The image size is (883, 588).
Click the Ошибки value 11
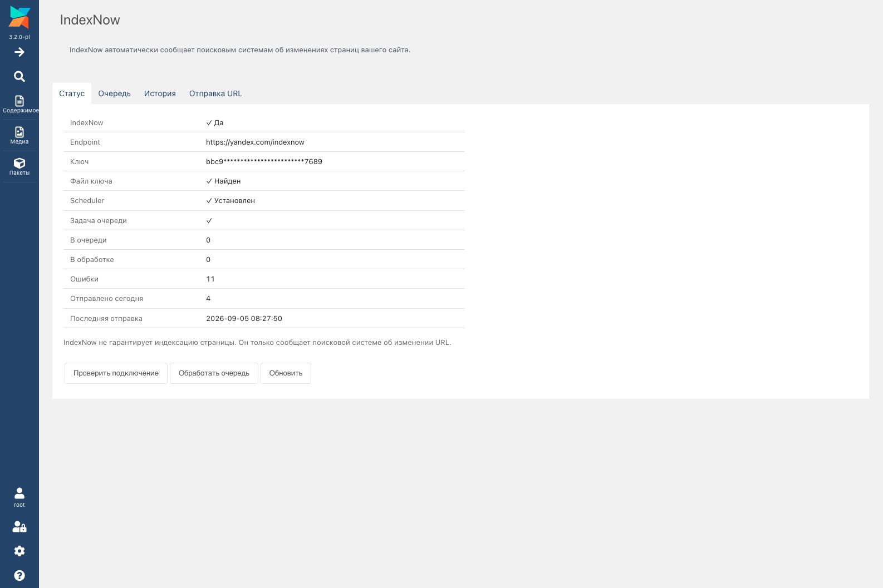click(210, 279)
